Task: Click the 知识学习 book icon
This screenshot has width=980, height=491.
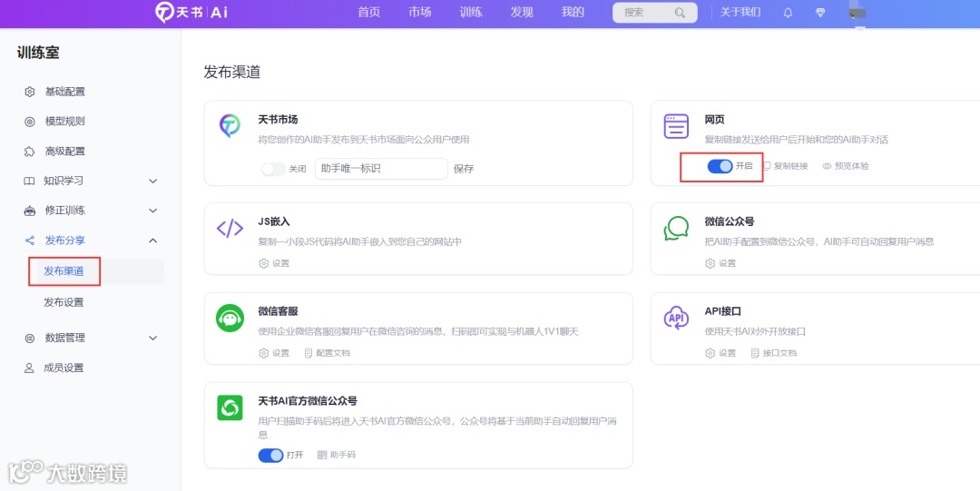Action: tap(29, 182)
